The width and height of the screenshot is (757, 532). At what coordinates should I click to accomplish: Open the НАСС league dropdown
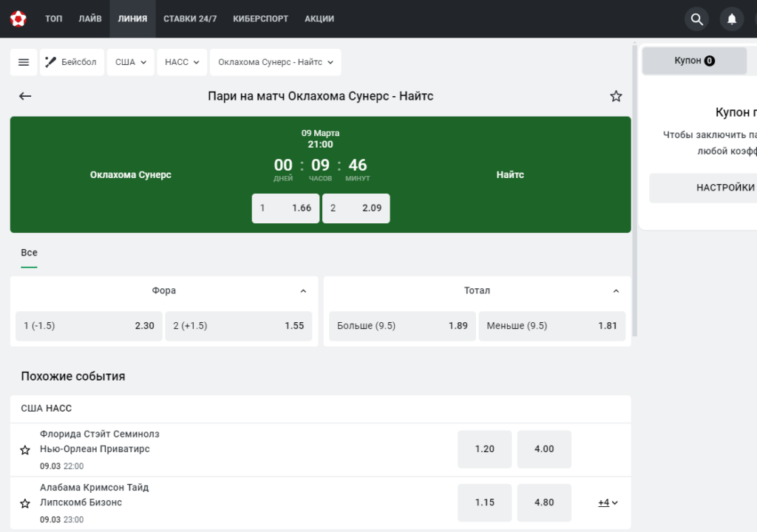coord(182,62)
